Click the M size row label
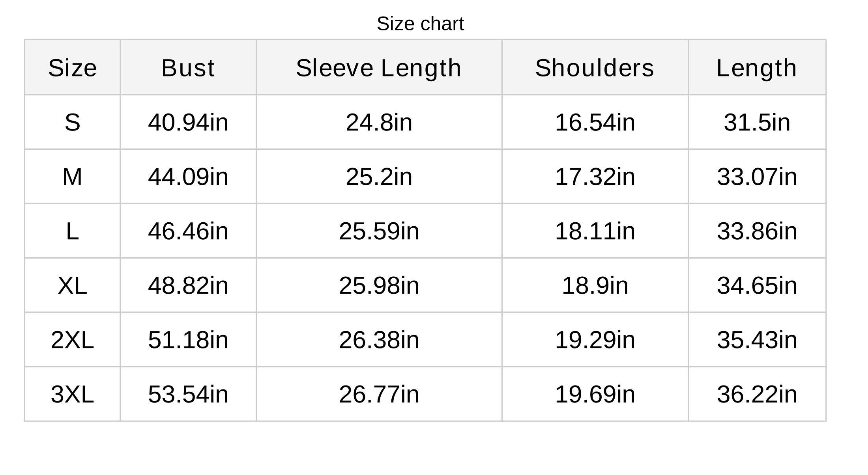868x475 pixels. (73, 177)
